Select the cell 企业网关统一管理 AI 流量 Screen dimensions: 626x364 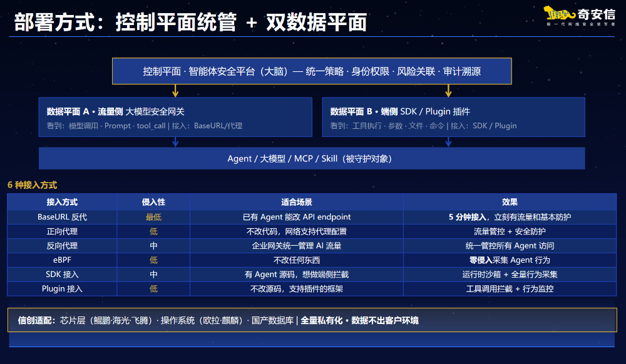click(x=297, y=246)
